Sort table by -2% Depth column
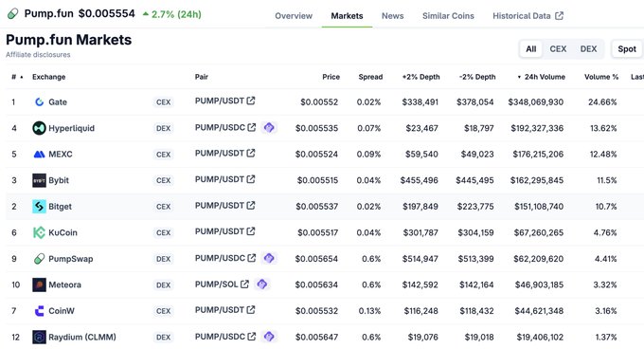The height and width of the screenshot is (349, 644). coord(477,77)
